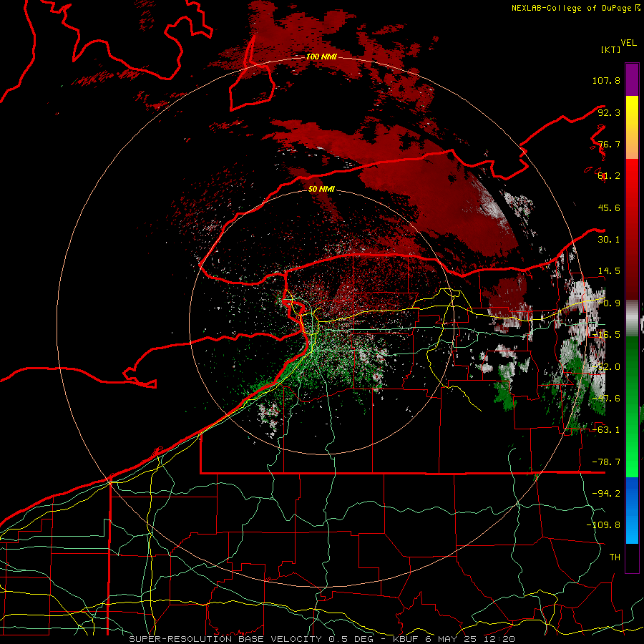Click the 14.5 legend value

609,271
